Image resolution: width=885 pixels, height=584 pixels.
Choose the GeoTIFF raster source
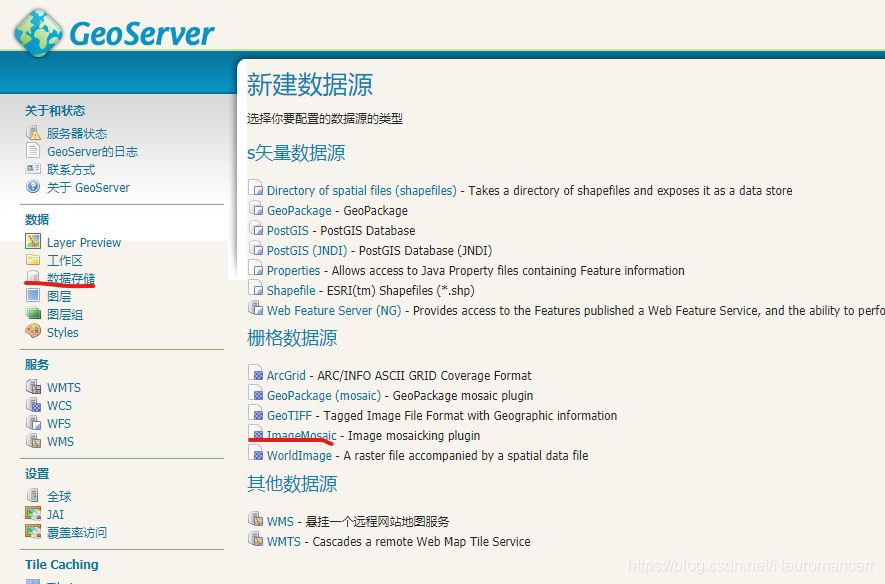click(x=289, y=416)
